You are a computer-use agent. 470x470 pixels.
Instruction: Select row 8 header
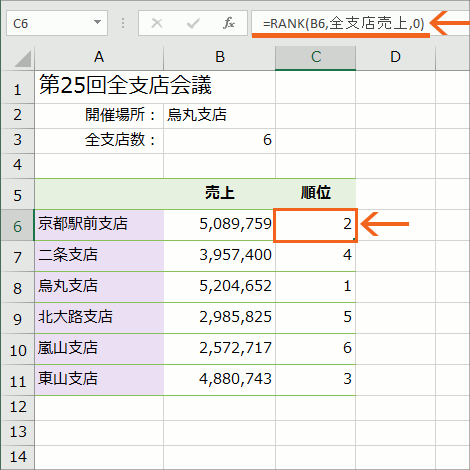pos(17,287)
